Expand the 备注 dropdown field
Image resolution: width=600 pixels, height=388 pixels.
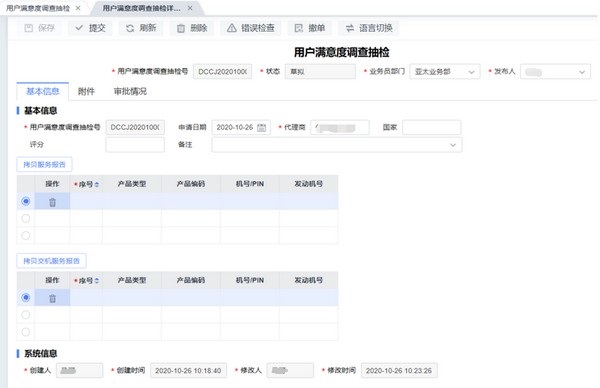tap(337, 145)
